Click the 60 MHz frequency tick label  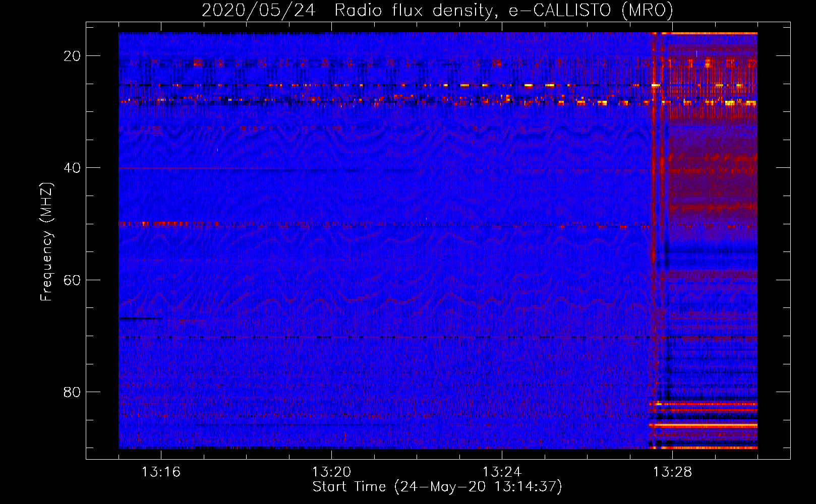(x=72, y=280)
